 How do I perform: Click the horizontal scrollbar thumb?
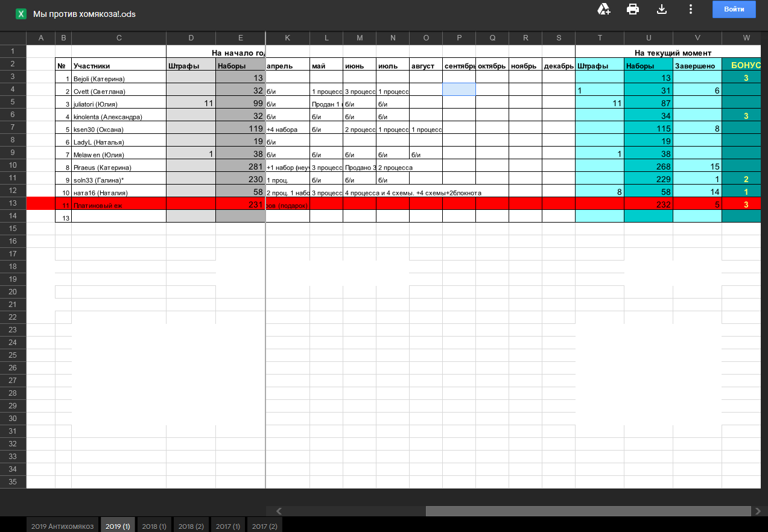tap(588, 511)
